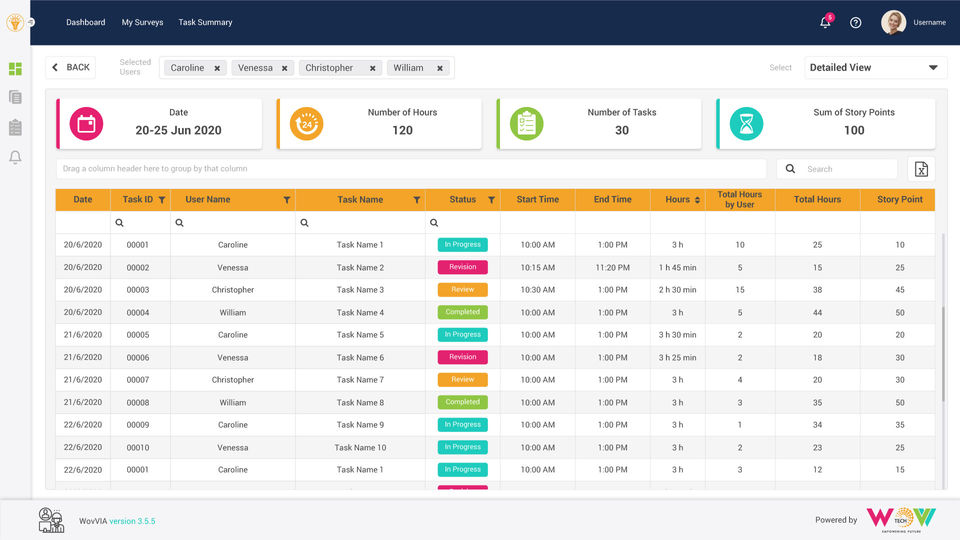Image resolution: width=960 pixels, height=540 pixels.
Task: Click the Revision status badge for Task Name 2
Action: 462,267
